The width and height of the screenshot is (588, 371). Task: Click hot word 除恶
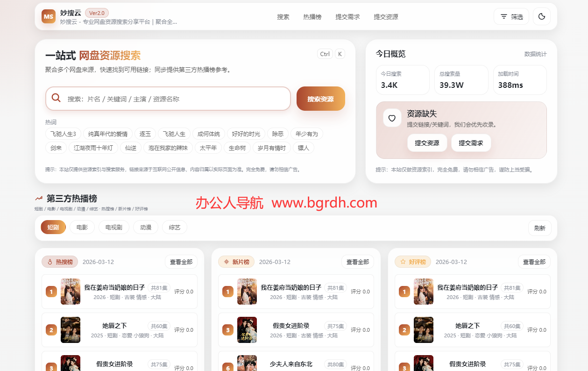pyautogui.click(x=278, y=134)
